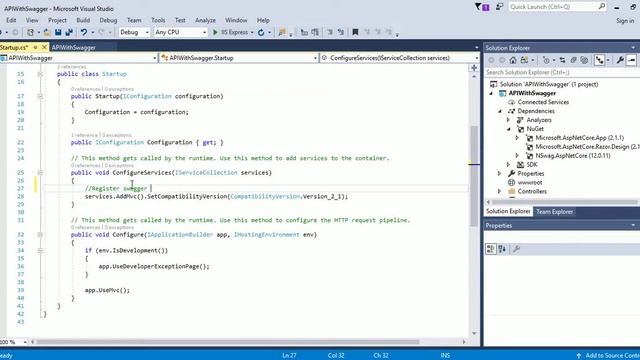Switch to the APIWithSwagger editor tab

pos(74,47)
